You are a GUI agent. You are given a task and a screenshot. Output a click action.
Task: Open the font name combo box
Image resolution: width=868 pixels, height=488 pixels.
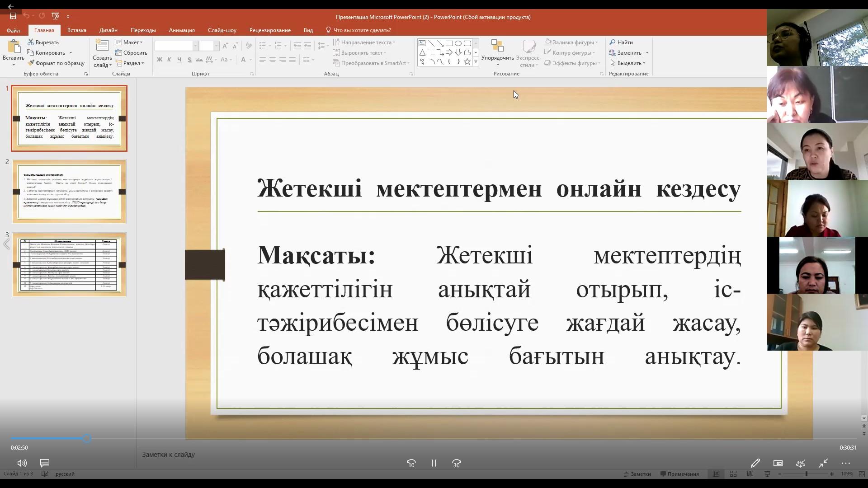pyautogui.click(x=176, y=46)
